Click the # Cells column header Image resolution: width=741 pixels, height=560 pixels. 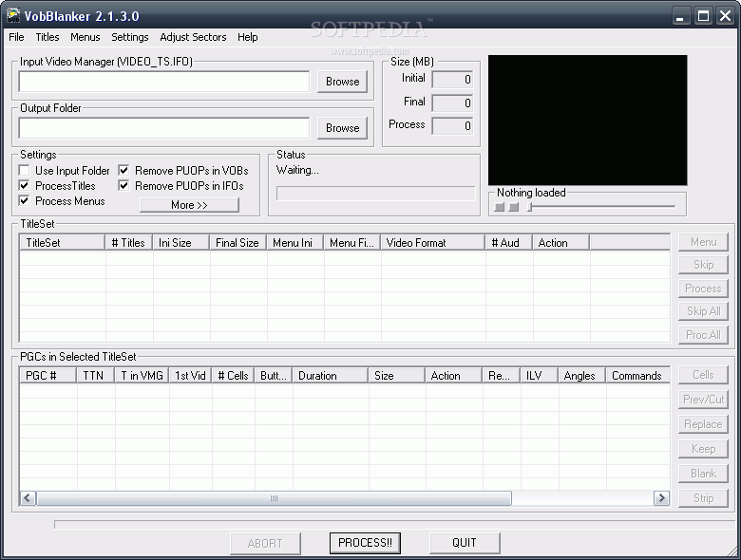[233, 376]
